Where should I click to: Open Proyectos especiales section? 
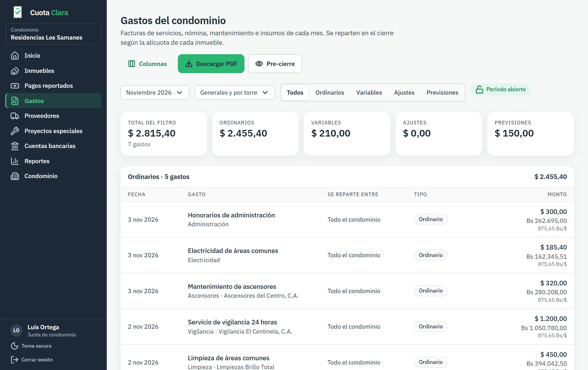(x=53, y=131)
